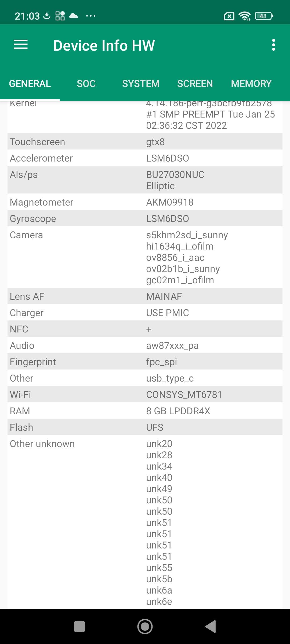The image size is (290, 644).
Task: Open the MEMORY tab
Action: point(251,84)
